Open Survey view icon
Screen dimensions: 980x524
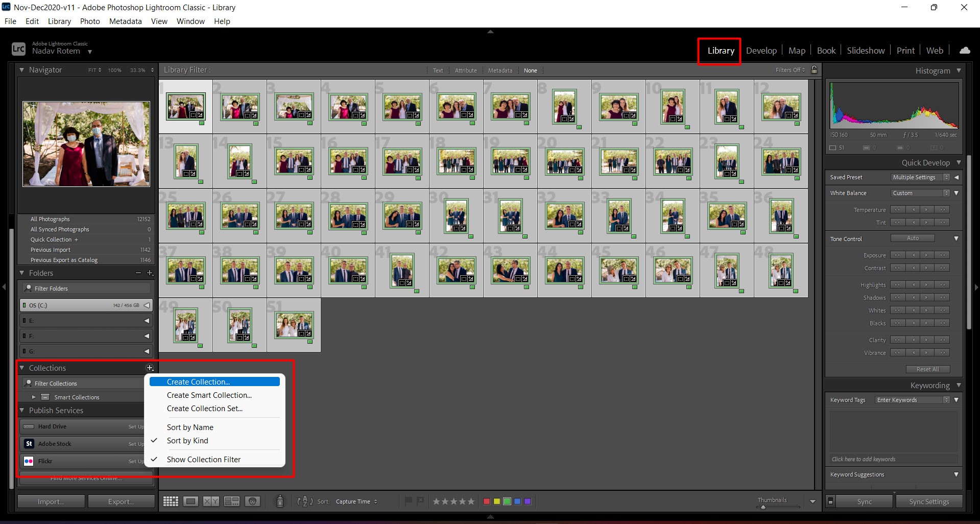pyautogui.click(x=232, y=502)
